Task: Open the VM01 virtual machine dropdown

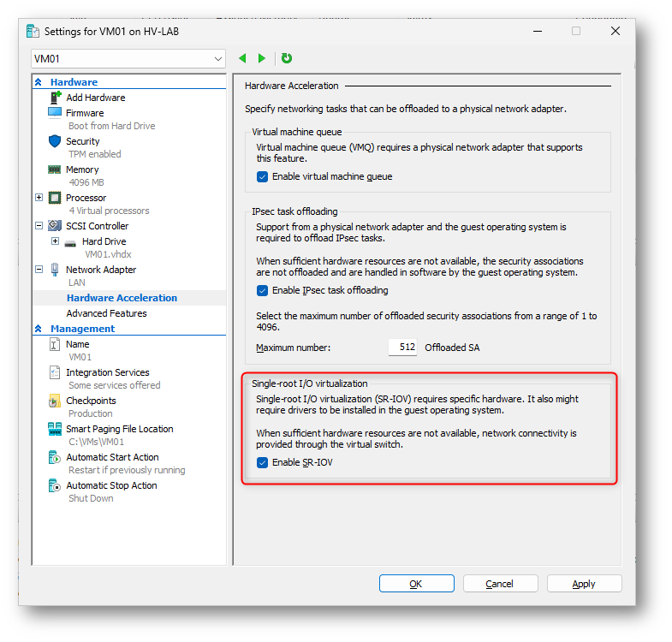Action: tap(128, 59)
